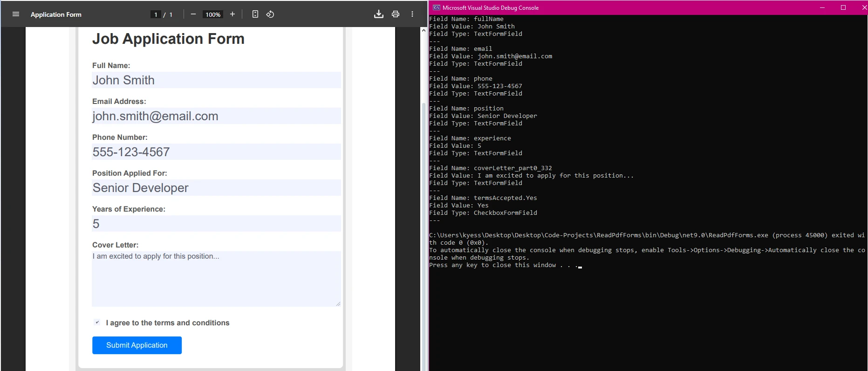Download the PDF file
868x371 pixels.
pyautogui.click(x=379, y=14)
